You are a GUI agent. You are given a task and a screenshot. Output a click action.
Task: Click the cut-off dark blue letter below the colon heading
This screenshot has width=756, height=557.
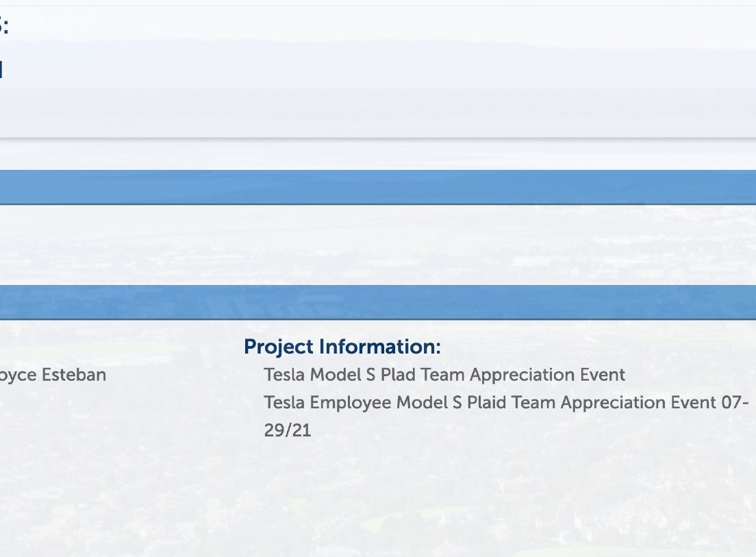tap(1, 69)
